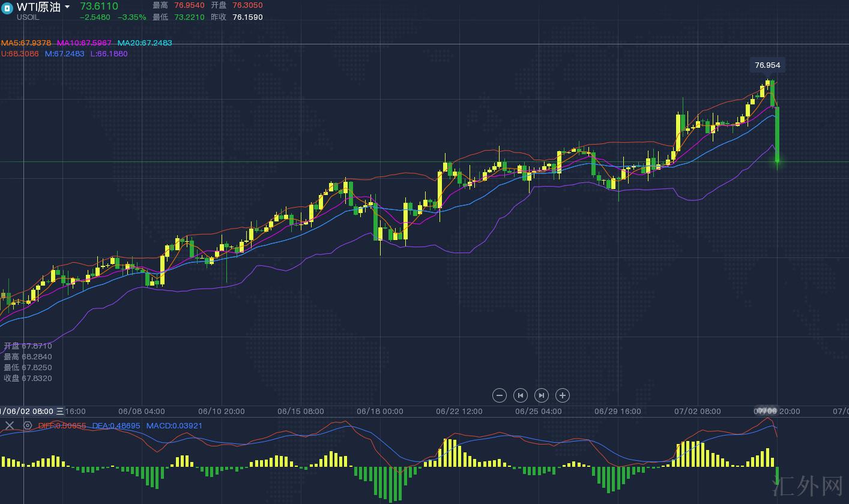Viewport: 849px width, 504px height.
Task: Select the MA10 moving average label
Action: [84, 43]
